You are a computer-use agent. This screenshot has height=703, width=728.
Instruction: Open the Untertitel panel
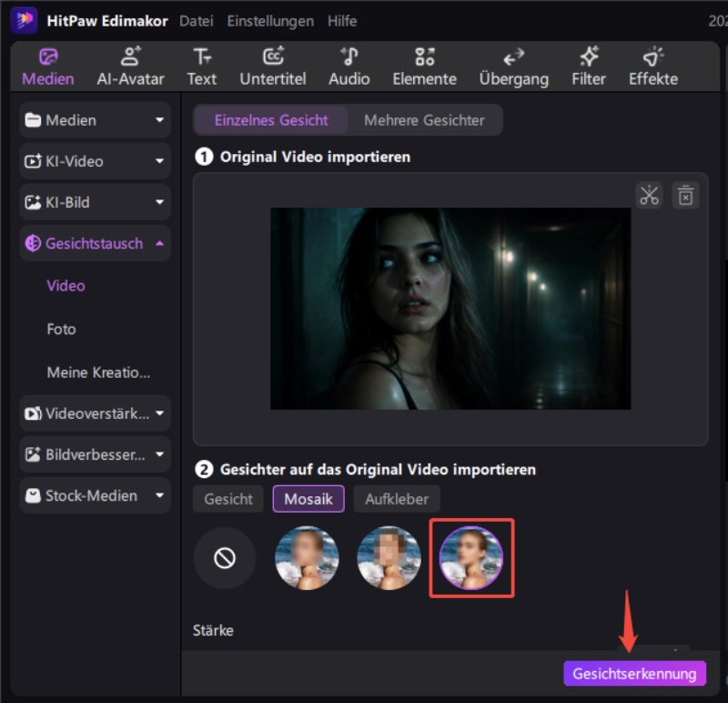pyautogui.click(x=273, y=67)
